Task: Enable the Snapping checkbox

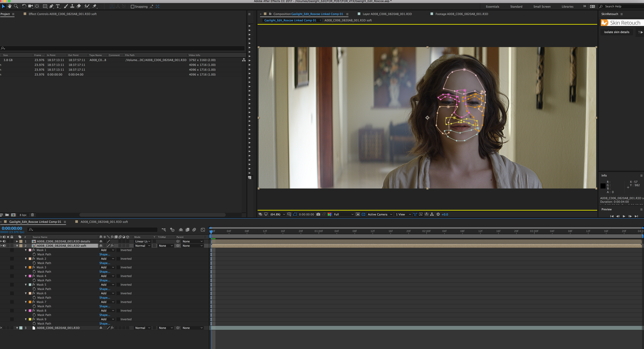Action: 132,6
